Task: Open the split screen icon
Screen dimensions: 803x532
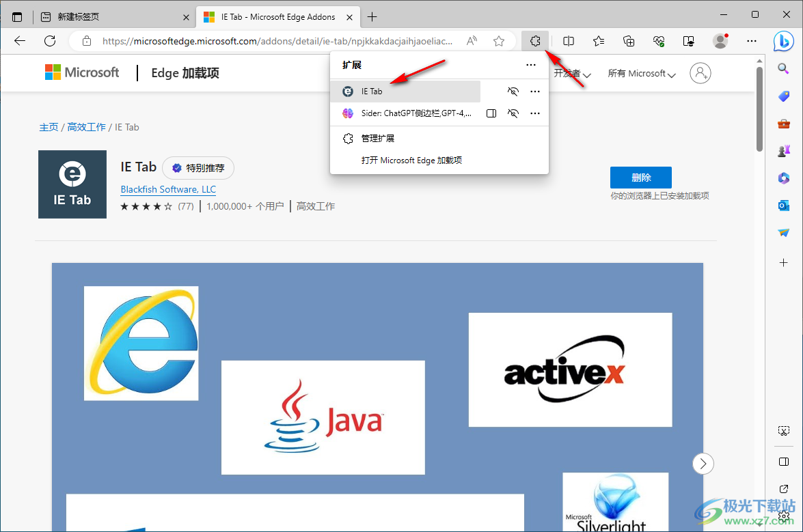Action: (x=569, y=41)
